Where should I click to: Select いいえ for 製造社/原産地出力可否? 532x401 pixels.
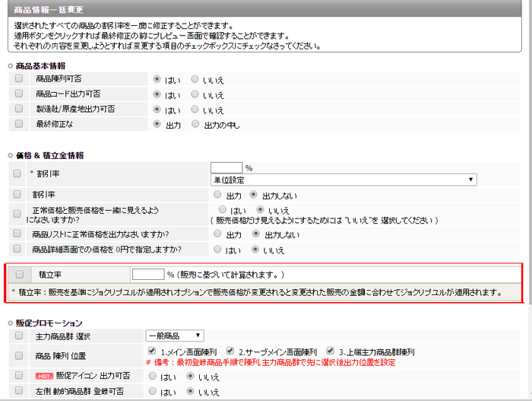[x=195, y=110]
